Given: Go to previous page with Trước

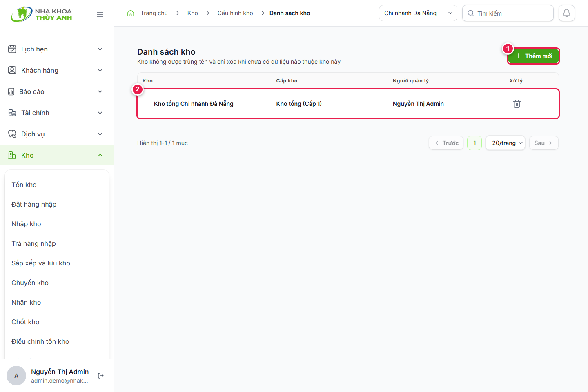Looking at the screenshot, I should pos(446,143).
